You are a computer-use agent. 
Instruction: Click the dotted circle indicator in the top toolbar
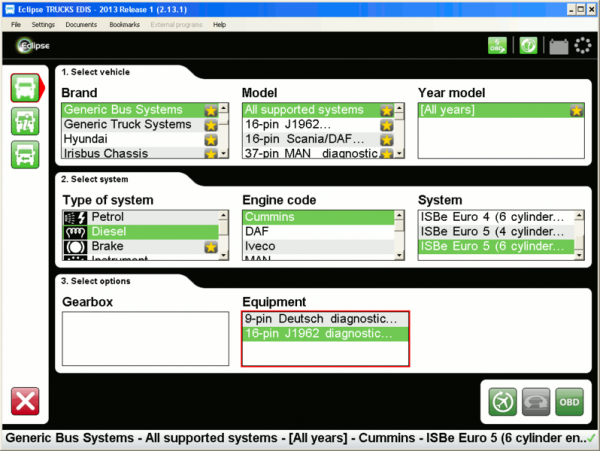(582, 46)
